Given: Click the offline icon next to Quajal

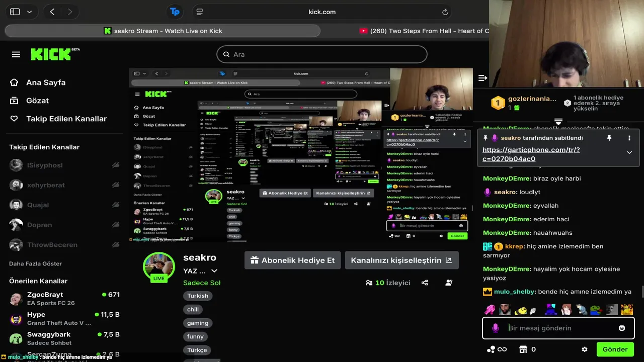Looking at the screenshot, I should click(x=116, y=205).
